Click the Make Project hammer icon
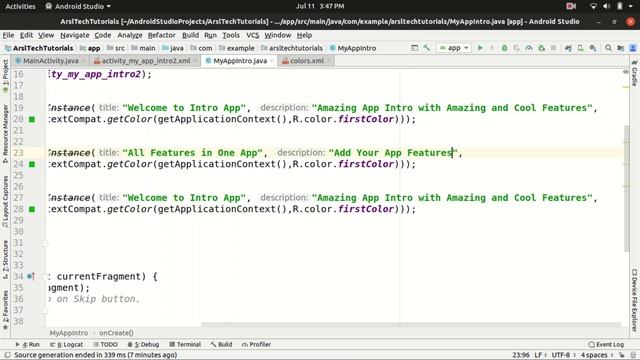 pyautogui.click(x=427, y=48)
